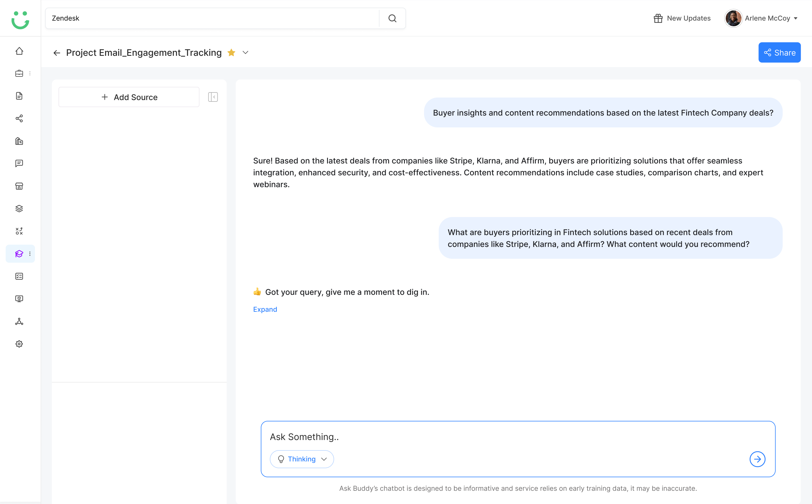Open the stacked layers icon in sidebar
The width and height of the screenshot is (812, 504).
pos(19,209)
